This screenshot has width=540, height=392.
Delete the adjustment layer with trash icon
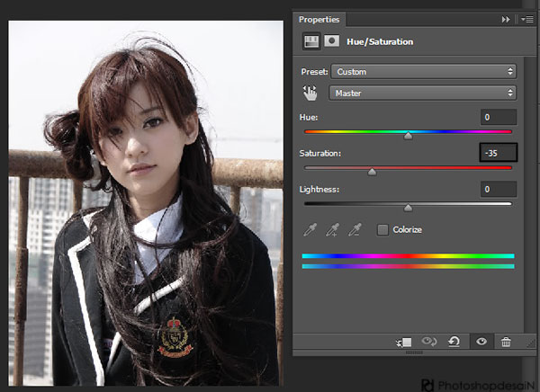(x=506, y=342)
